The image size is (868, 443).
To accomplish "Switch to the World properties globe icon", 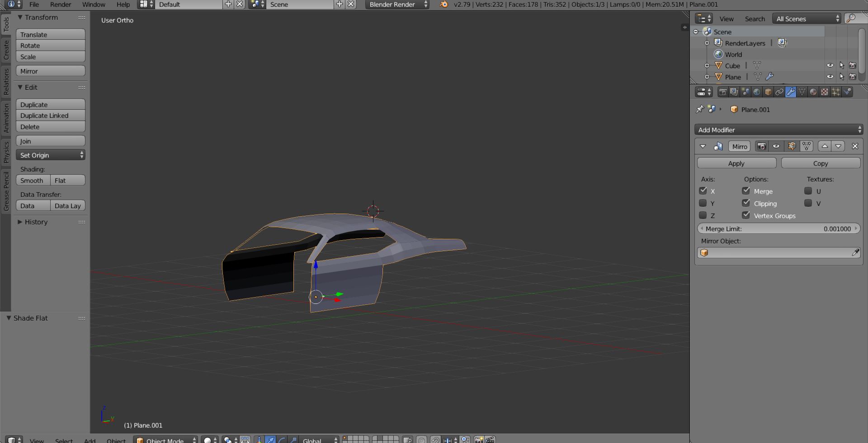I will point(756,92).
